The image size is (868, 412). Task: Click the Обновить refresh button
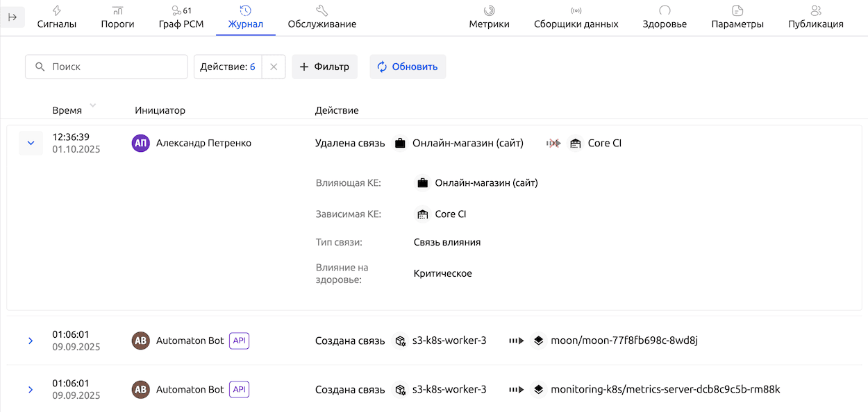[408, 67]
